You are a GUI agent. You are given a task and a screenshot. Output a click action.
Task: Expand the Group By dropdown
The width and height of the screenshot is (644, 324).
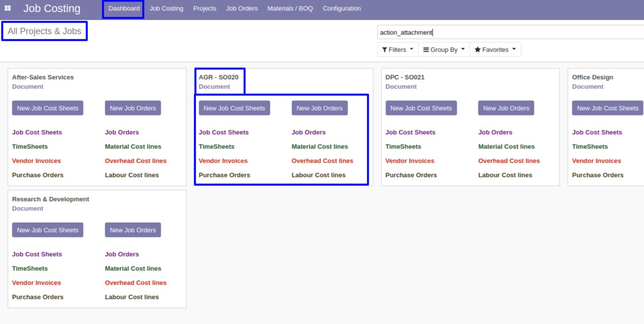click(444, 50)
